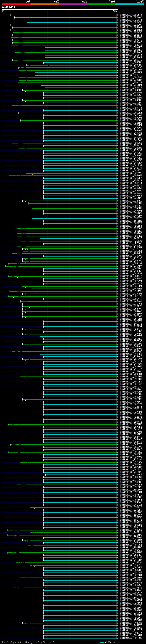The height and width of the screenshot is (644, 146).
Task: Click the UniRef100_P14273 hit label
Action: click(x=131, y=45)
